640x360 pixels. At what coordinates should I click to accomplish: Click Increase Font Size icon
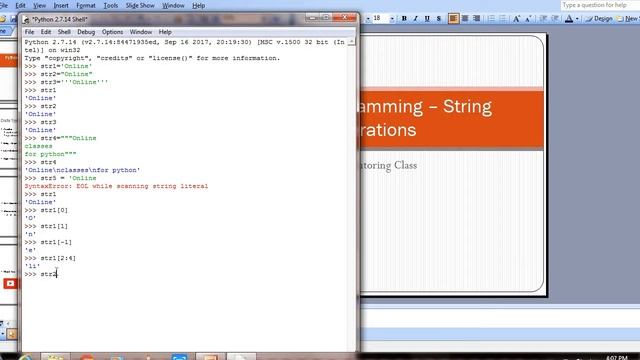click(x=517, y=18)
